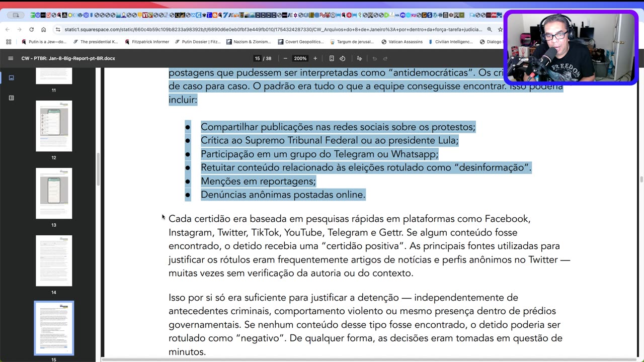The image size is (644, 362).
Task: Open the PDF sidebar hamburger menu
Action: pyautogui.click(x=11, y=58)
